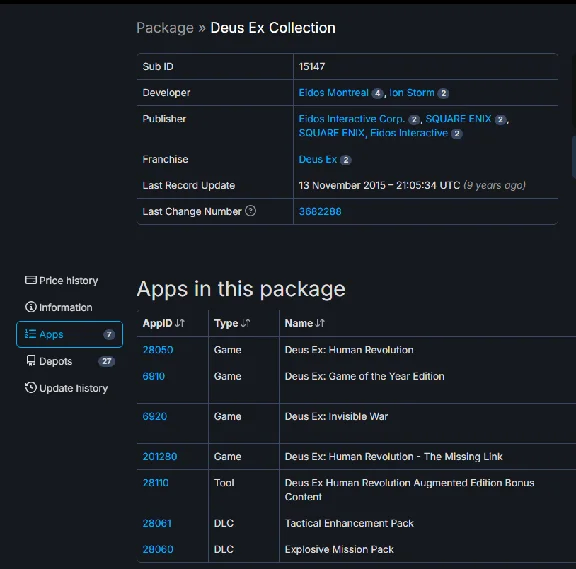Open AppID 6910 link

click(154, 376)
